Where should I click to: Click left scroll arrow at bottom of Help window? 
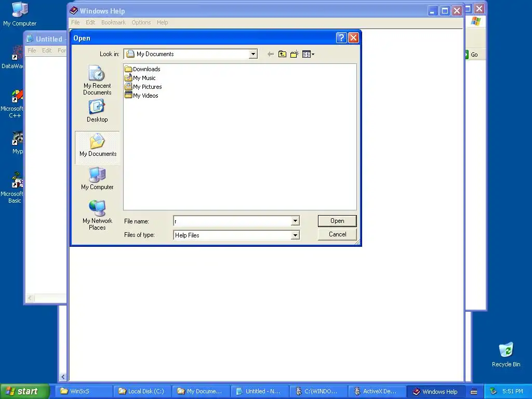click(x=63, y=377)
